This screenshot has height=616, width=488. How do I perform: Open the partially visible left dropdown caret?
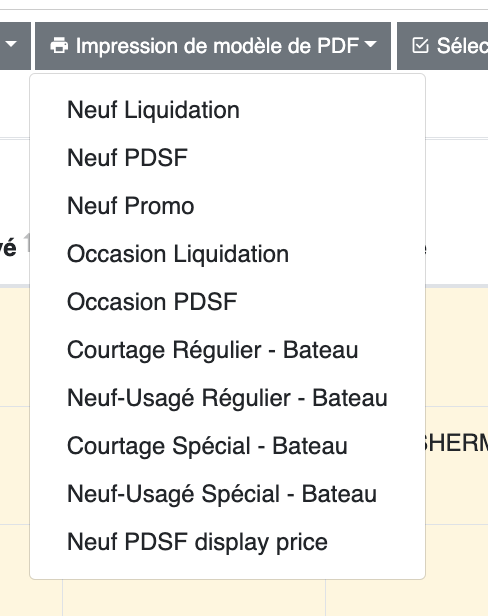[x=11, y=44]
